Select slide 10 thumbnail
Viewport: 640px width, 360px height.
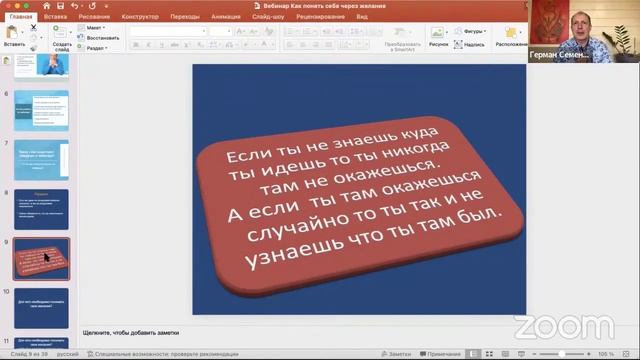pos(41,308)
